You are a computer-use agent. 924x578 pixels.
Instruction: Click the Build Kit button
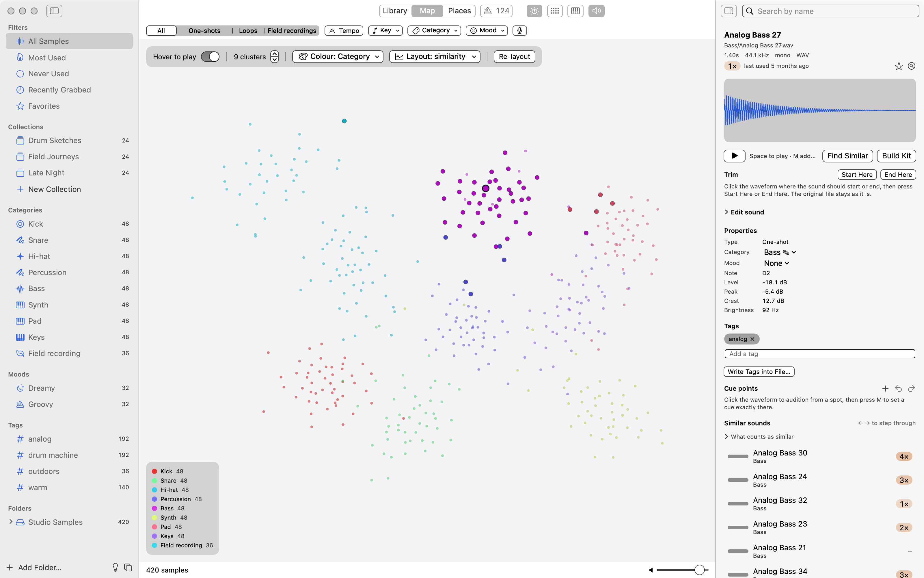click(897, 156)
